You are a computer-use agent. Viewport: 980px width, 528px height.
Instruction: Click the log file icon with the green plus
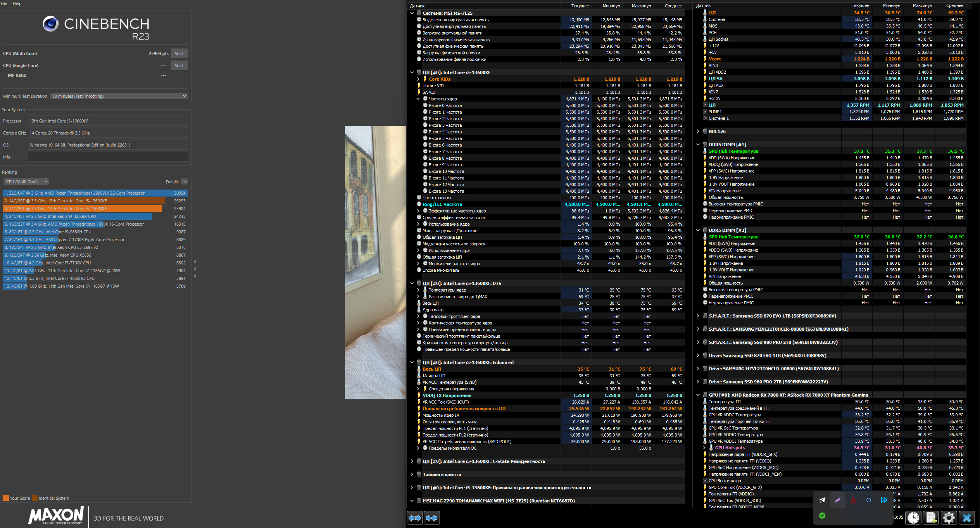(x=931, y=518)
